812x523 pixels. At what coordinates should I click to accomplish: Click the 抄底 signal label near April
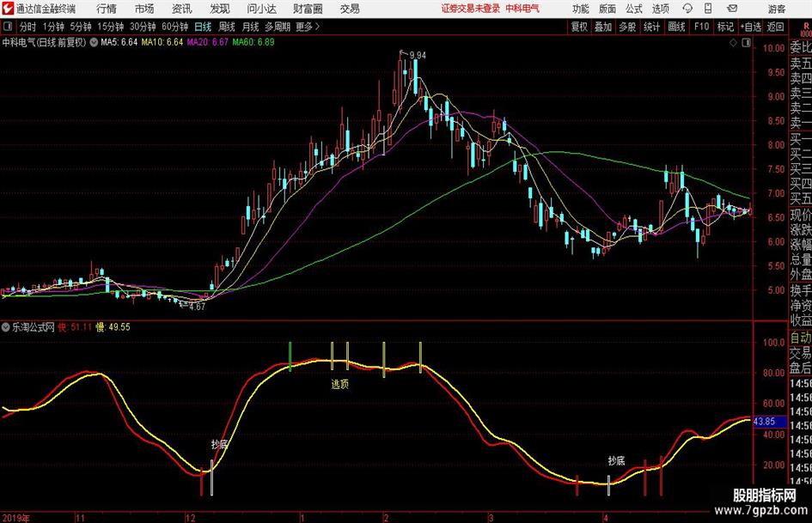[x=617, y=461]
